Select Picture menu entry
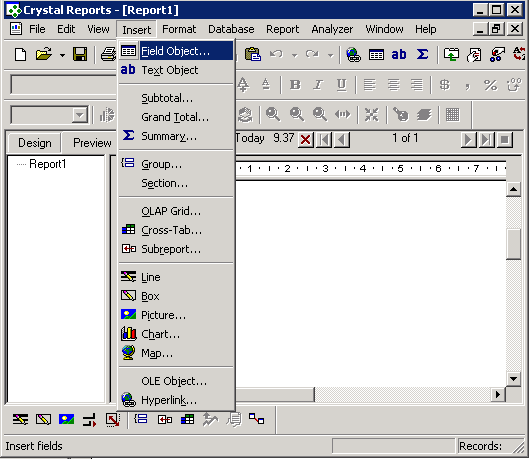Screen dimensions: 529x459 tap(176, 315)
